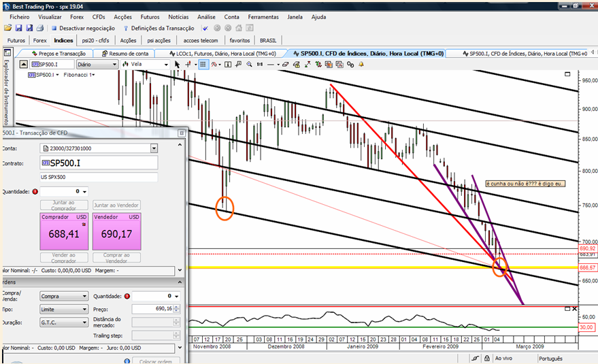Click the Colocar ordem button
The image size is (598, 364).
tap(156, 361)
